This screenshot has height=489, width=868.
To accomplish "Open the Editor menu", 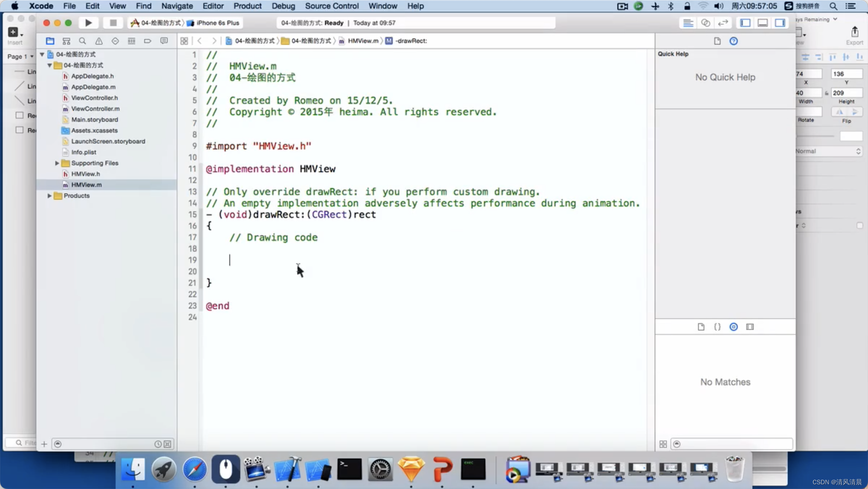I will 213,6.
